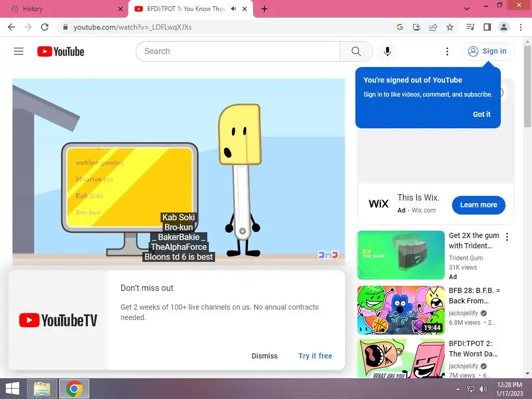
Task: Close the History tab
Action: pos(121,9)
